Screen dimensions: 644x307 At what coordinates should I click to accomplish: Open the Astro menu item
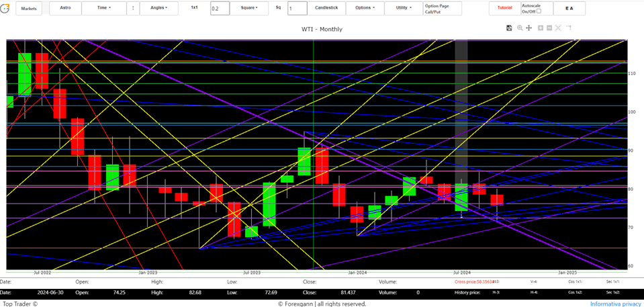(65, 8)
